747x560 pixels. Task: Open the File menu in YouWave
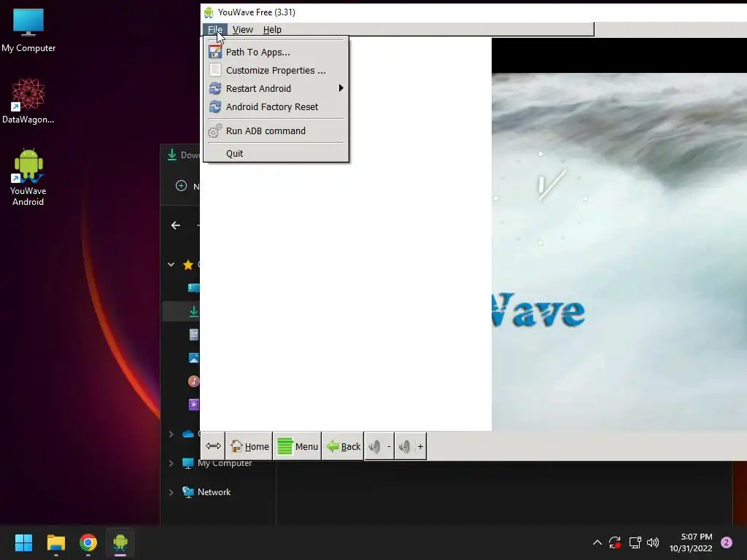(x=215, y=29)
